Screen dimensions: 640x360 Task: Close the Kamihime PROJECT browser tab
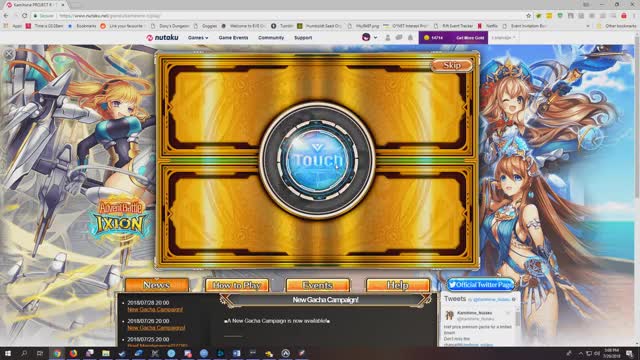tap(62, 4)
